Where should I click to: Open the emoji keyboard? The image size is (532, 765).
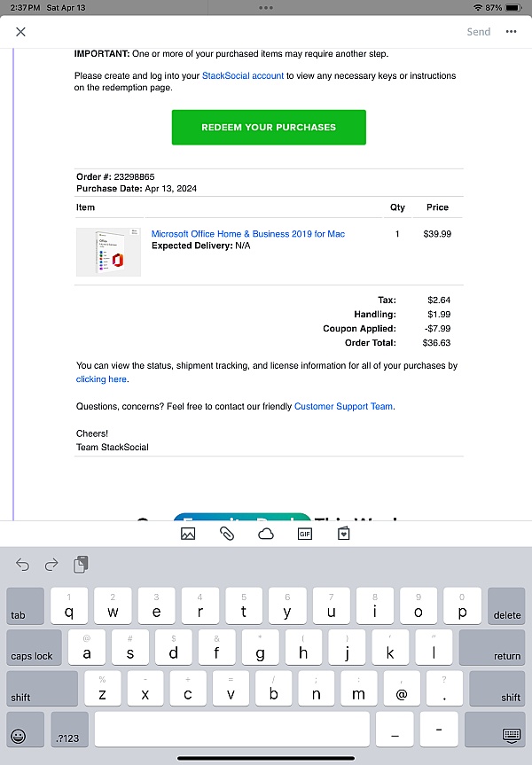[20, 735]
